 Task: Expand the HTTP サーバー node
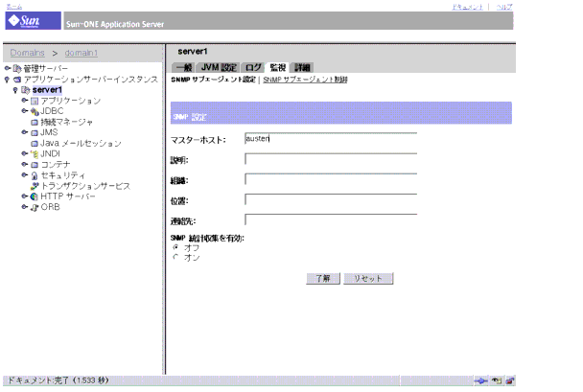pos(25,196)
